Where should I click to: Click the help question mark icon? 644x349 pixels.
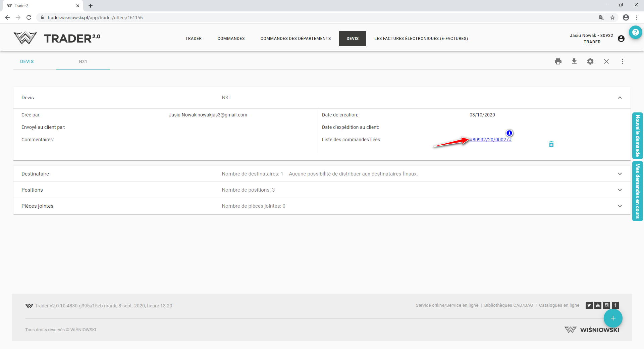pyautogui.click(x=635, y=32)
